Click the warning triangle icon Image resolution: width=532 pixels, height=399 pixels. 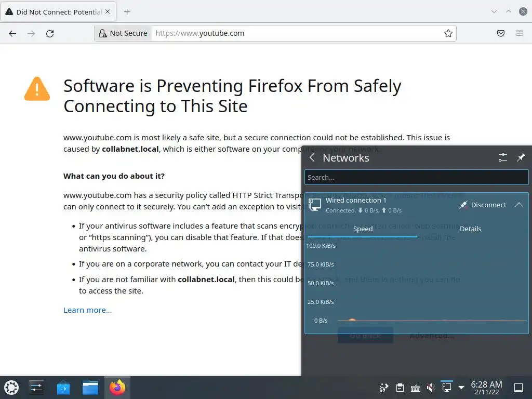click(x=37, y=89)
